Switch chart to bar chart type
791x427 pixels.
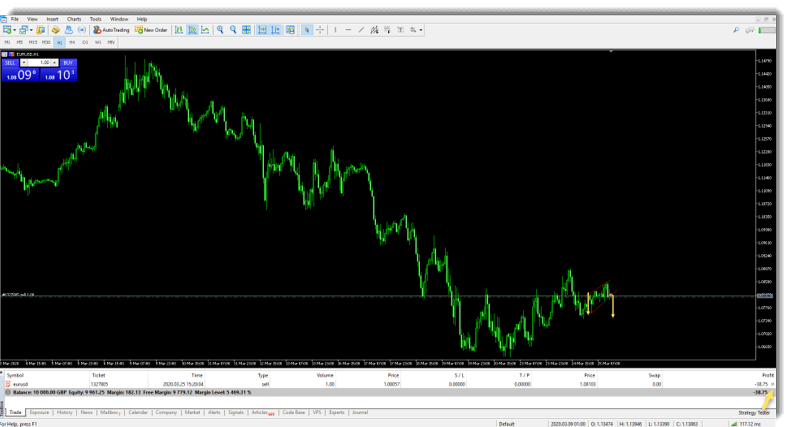[180, 30]
